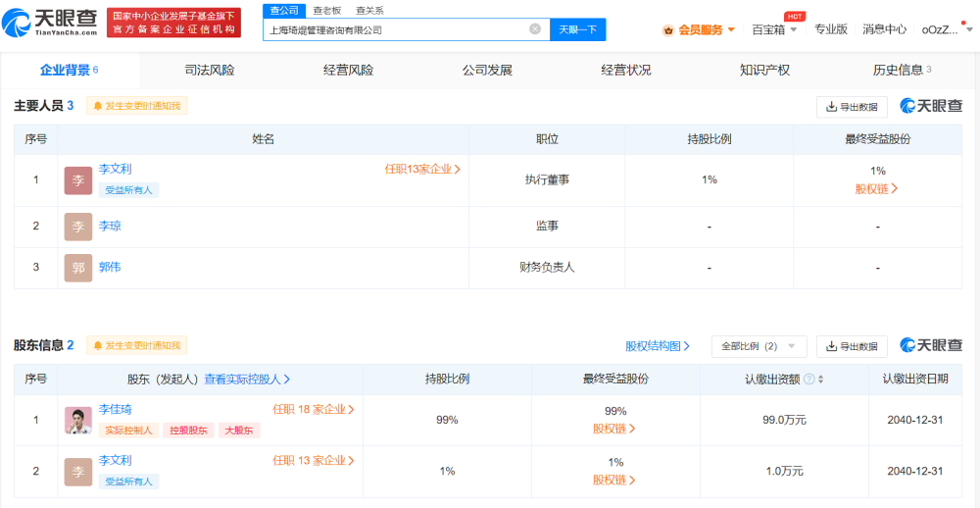Select the 查老板 search tab

click(327, 10)
